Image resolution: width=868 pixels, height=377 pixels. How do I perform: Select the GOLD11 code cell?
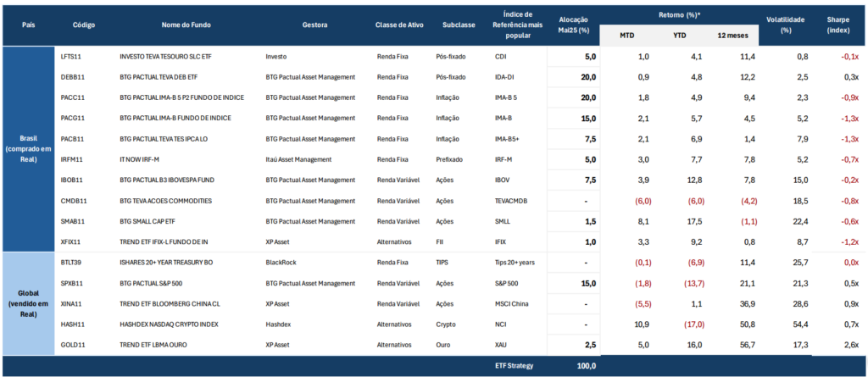[x=73, y=345]
